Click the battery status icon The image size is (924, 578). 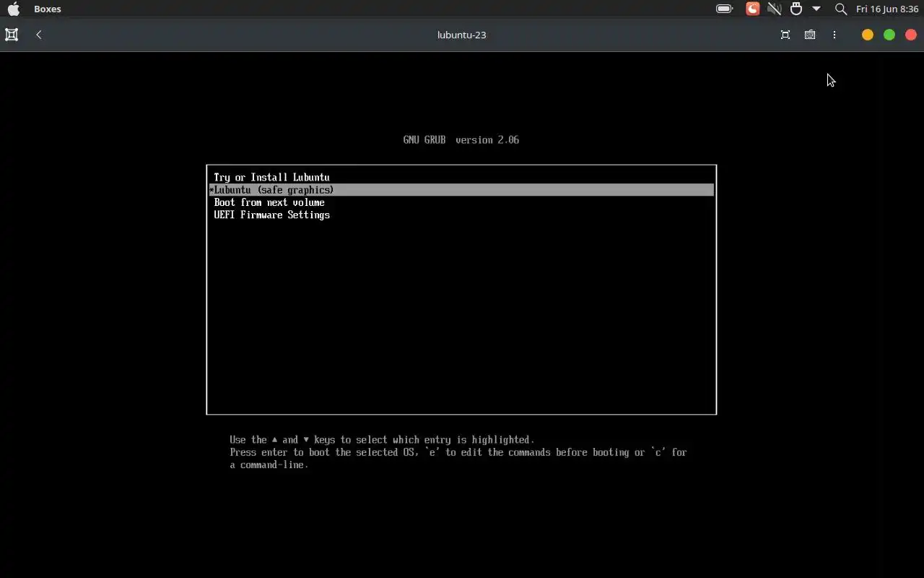[724, 9]
